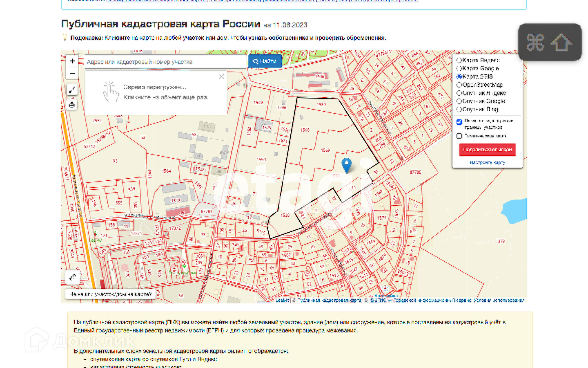Click the blue location pin marker
Image resolution: width=588 pixels, height=368 pixels.
pyautogui.click(x=346, y=166)
